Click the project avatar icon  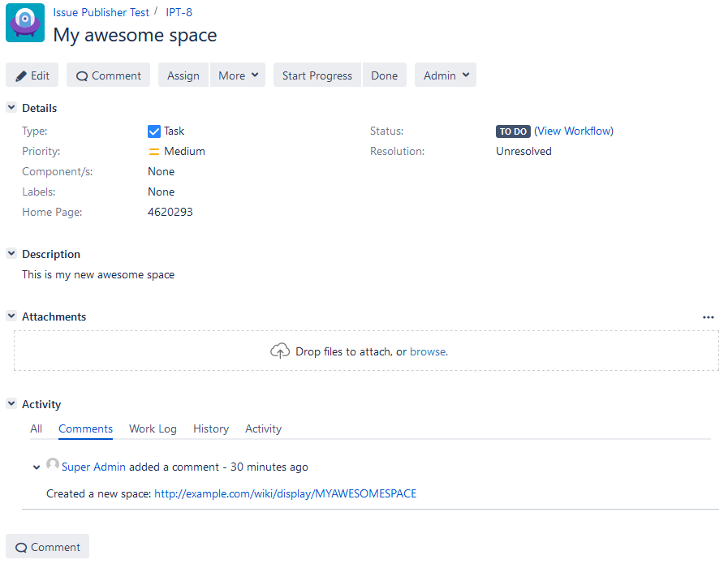pyautogui.click(x=25, y=23)
